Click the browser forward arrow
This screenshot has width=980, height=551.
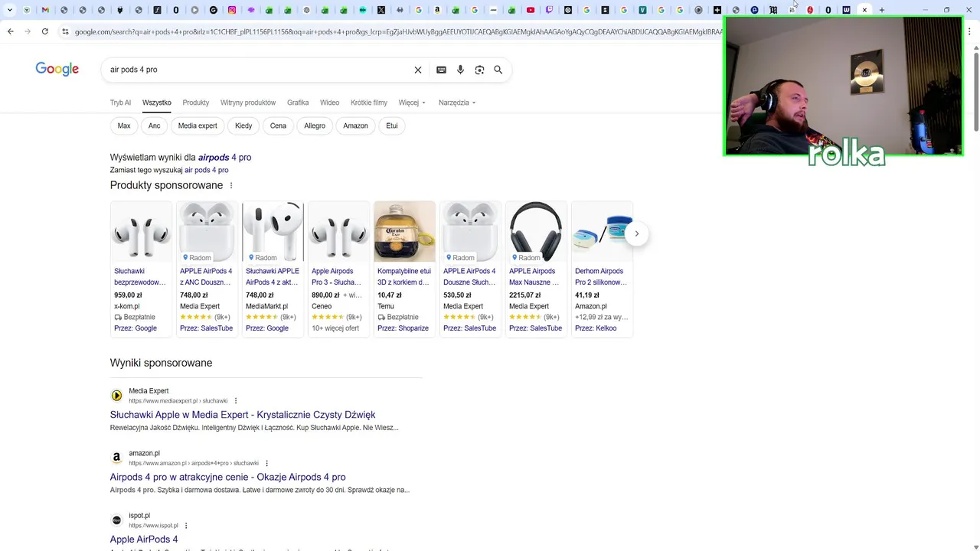coord(28,31)
